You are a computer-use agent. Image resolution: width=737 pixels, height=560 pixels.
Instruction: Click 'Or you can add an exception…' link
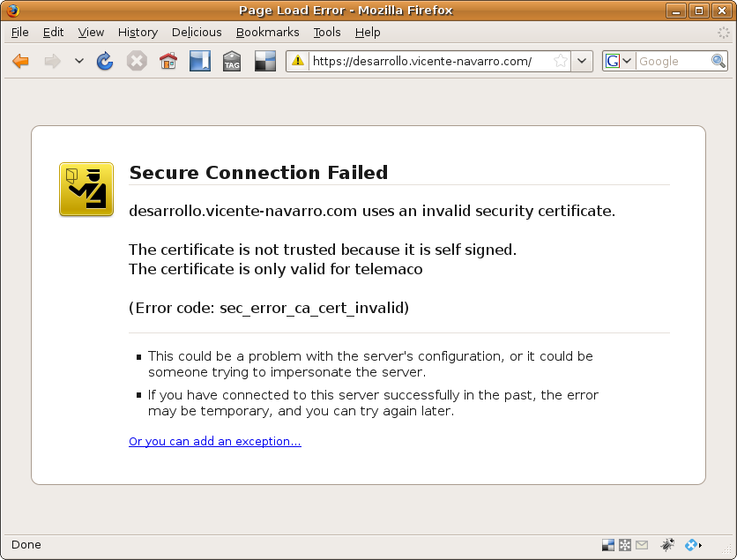(214, 441)
